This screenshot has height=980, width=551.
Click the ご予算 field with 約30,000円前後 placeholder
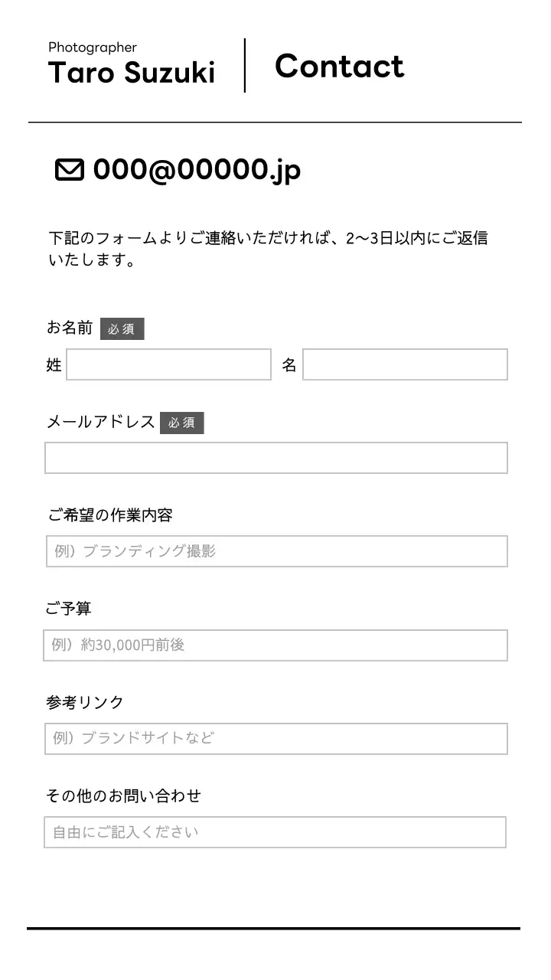(x=275, y=645)
